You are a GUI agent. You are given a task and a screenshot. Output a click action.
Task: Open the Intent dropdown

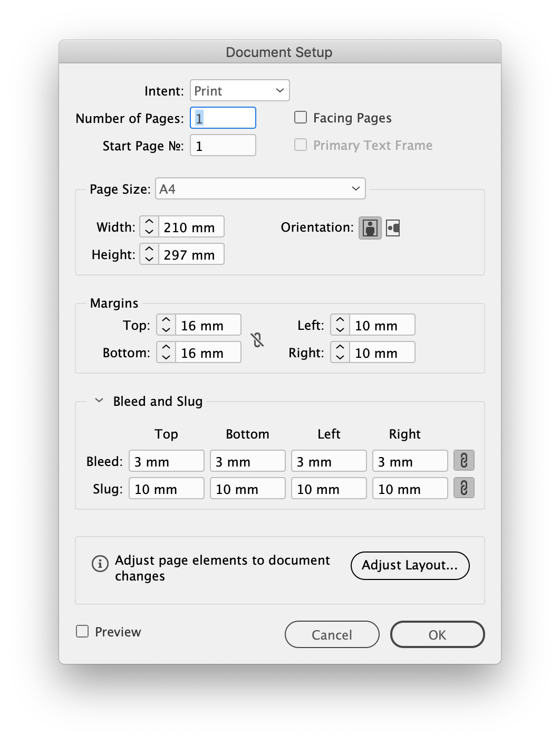pyautogui.click(x=239, y=90)
